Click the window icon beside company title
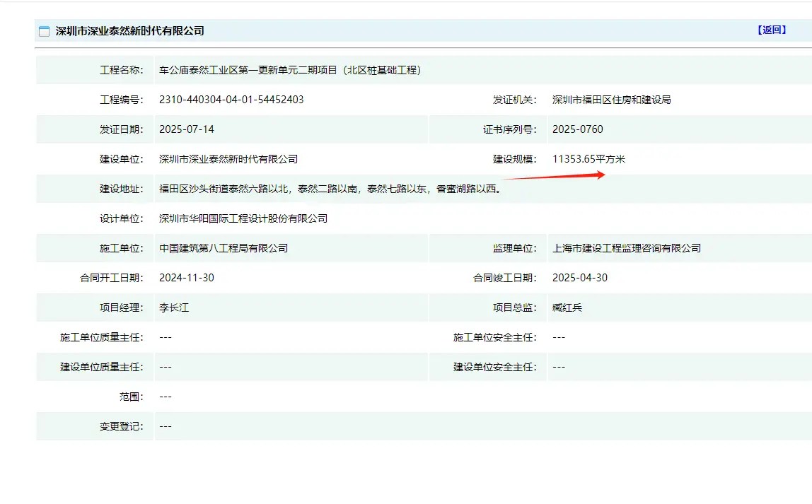This screenshot has width=812, height=504. point(44,31)
